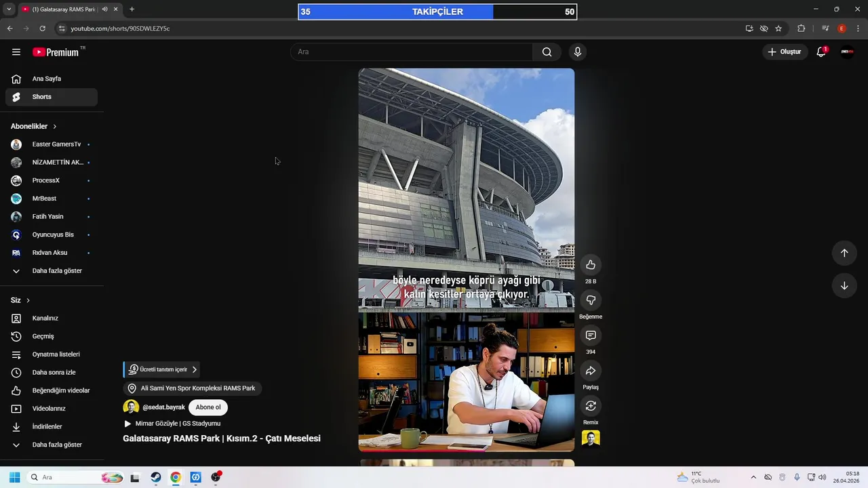The image size is (868, 488).
Task: Subscribe with the Abone ol button
Action: click(208, 407)
